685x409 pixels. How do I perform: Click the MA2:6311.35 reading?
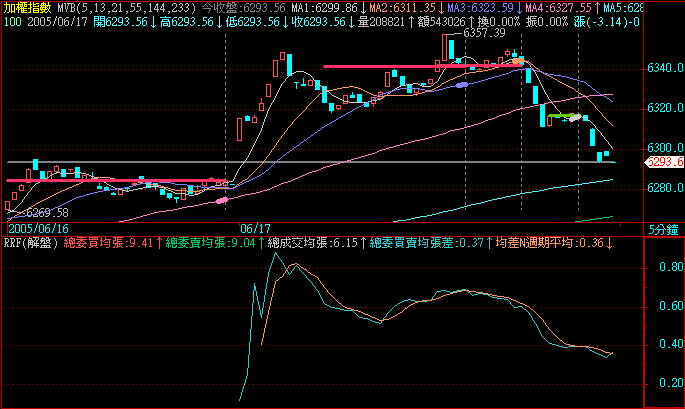coord(402,7)
